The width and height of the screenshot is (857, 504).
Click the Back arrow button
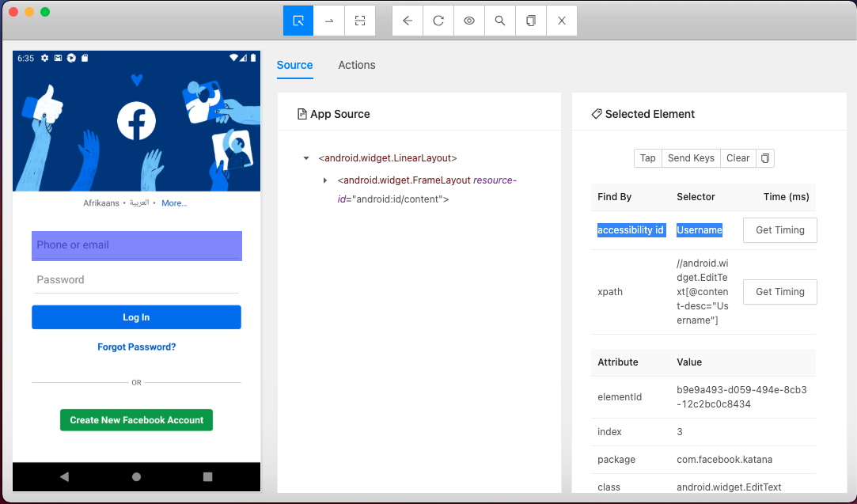(x=408, y=21)
